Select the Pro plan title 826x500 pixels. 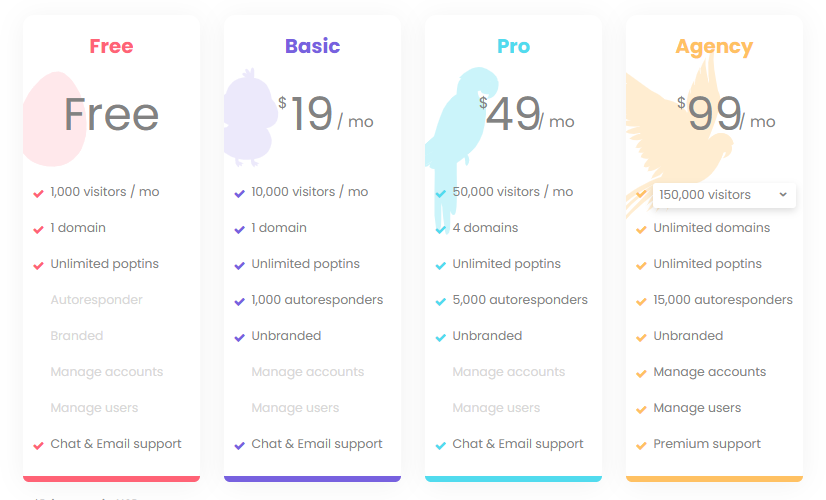click(x=513, y=46)
